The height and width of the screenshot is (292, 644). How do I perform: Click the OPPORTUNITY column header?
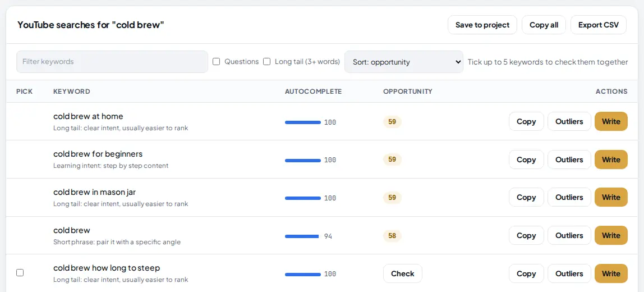pyautogui.click(x=408, y=92)
